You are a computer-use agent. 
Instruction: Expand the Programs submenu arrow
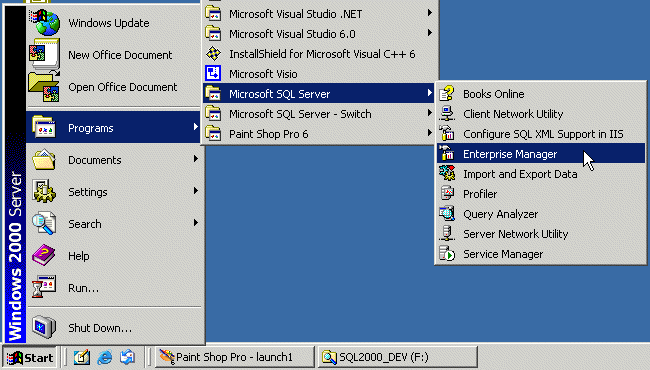[196, 127]
